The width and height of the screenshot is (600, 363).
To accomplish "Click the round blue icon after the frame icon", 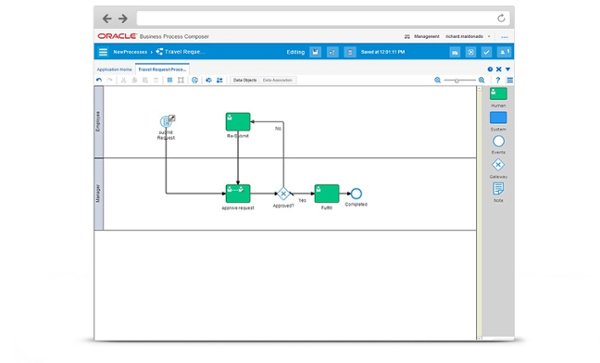I will coord(195,80).
